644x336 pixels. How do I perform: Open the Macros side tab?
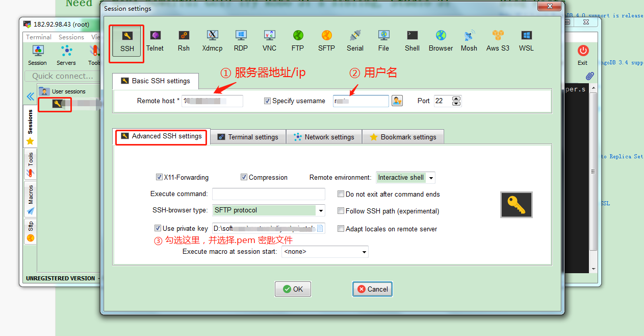point(30,199)
